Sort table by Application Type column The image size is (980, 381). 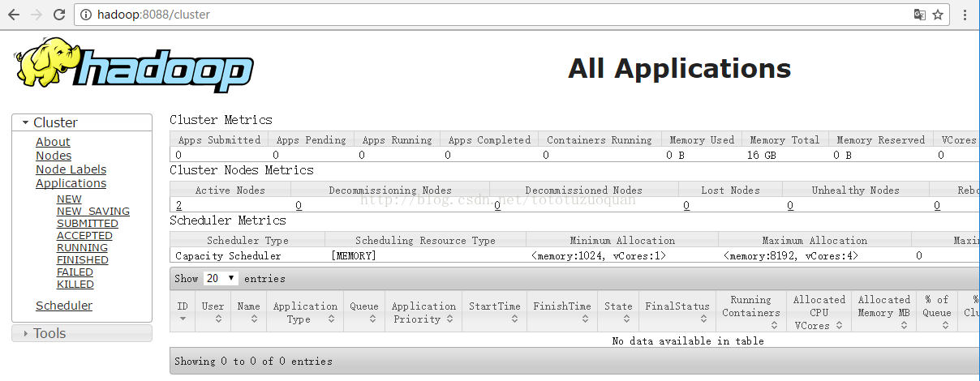pyautogui.click(x=305, y=312)
